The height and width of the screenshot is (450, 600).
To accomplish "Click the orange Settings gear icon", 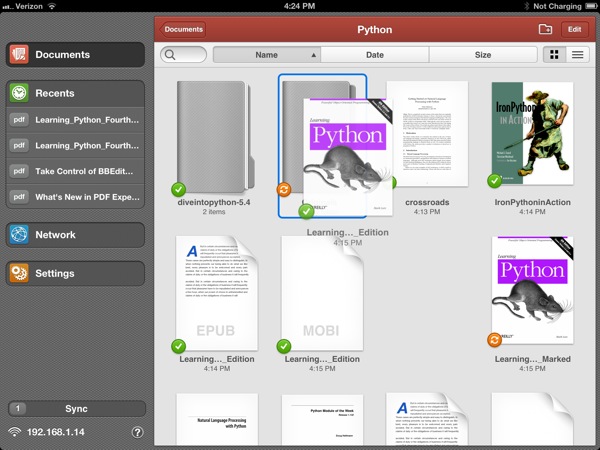I will point(19,273).
